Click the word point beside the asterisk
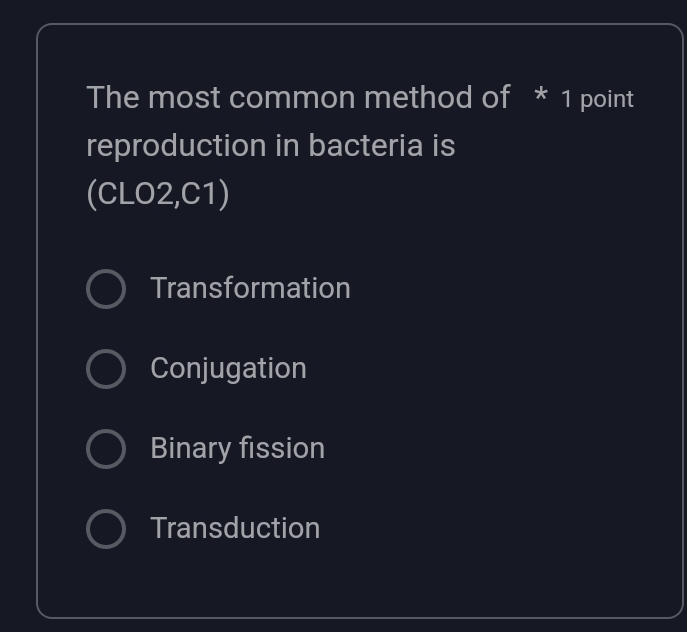 point(607,100)
